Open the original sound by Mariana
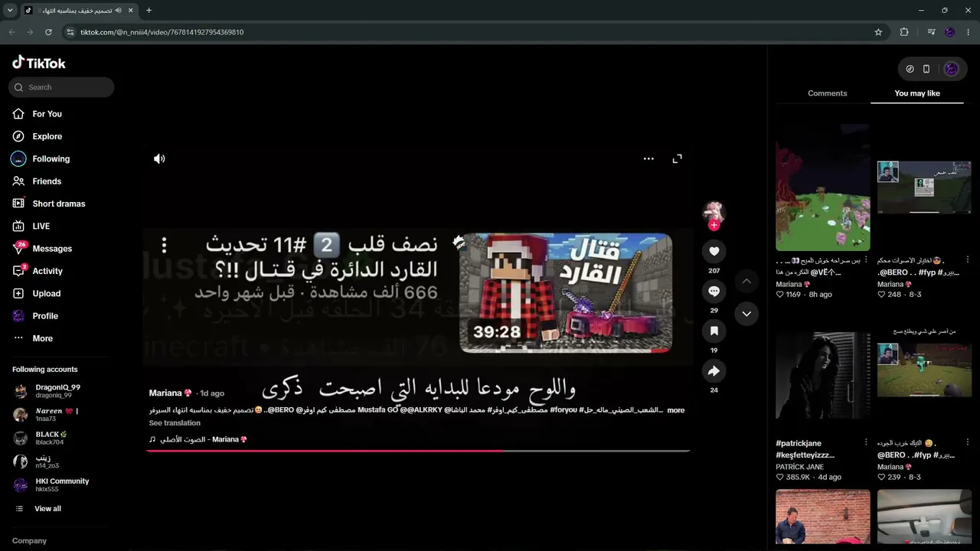980x551 pixels. 198,439
